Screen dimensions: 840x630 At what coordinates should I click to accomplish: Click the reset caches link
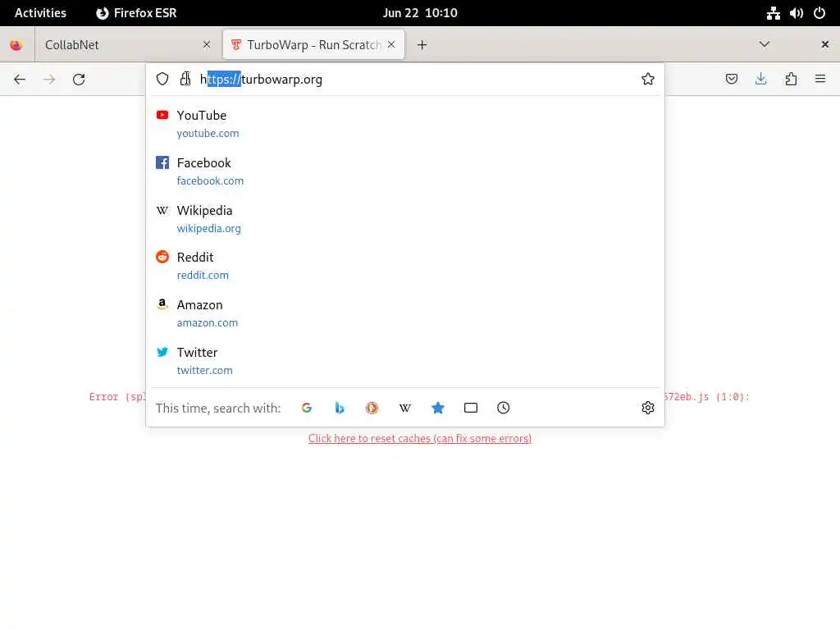click(x=420, y=438)
